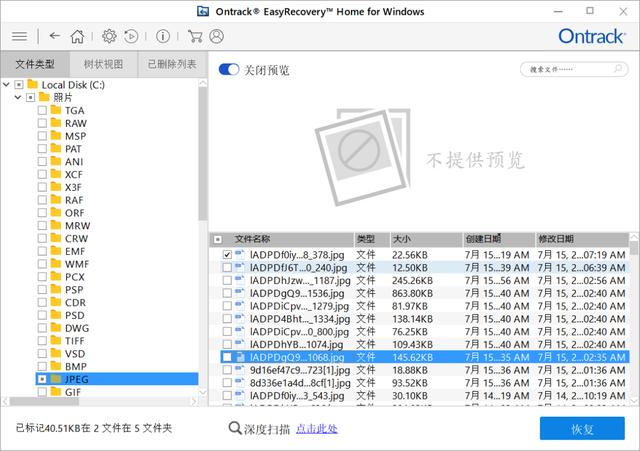Tick the select-all checkbox in file list header
Image resolution: width=640 pixels, height=451 pixels.
[x=218, y=240]
